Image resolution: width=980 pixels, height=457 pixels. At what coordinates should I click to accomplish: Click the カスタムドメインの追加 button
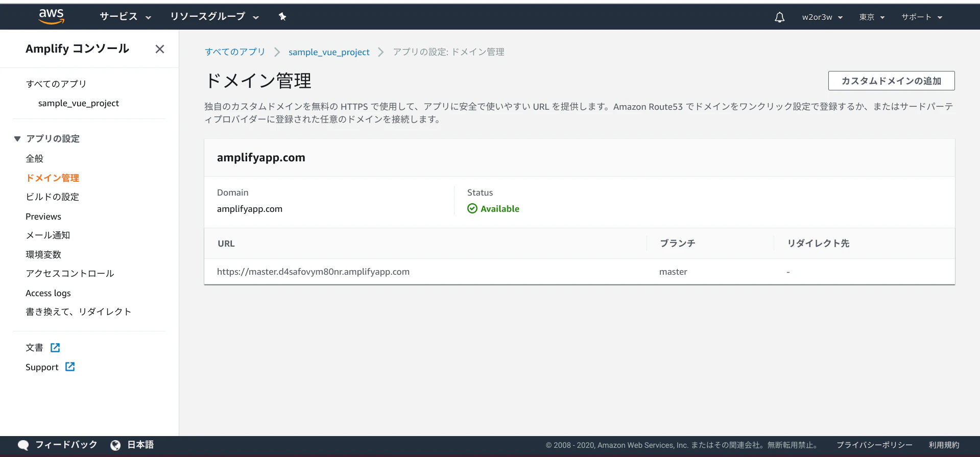point(891,81)
